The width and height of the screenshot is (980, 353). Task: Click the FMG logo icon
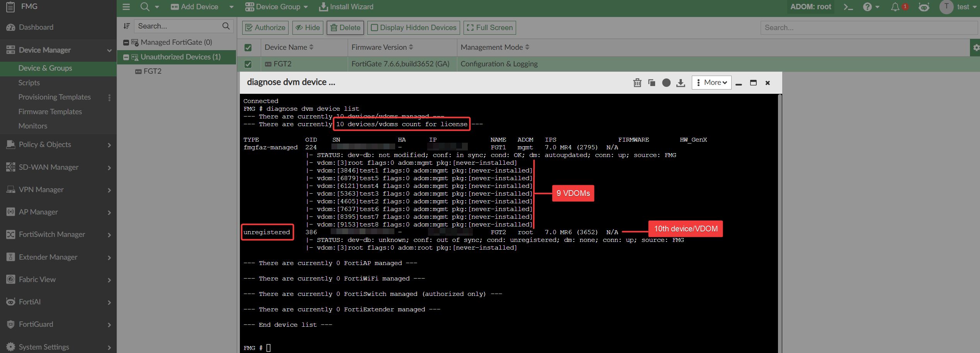pyautogui.click(x=10, y=7)
